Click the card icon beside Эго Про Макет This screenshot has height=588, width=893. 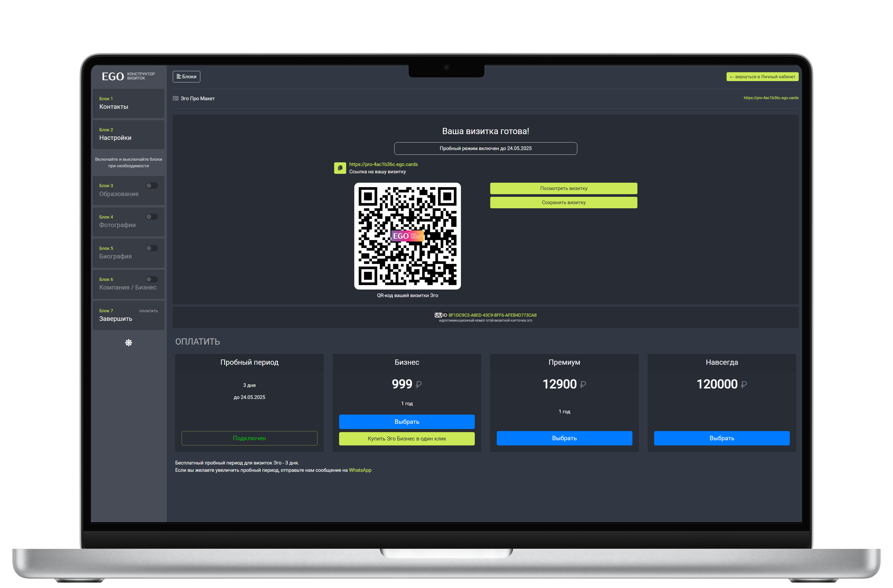click(175, 98)
